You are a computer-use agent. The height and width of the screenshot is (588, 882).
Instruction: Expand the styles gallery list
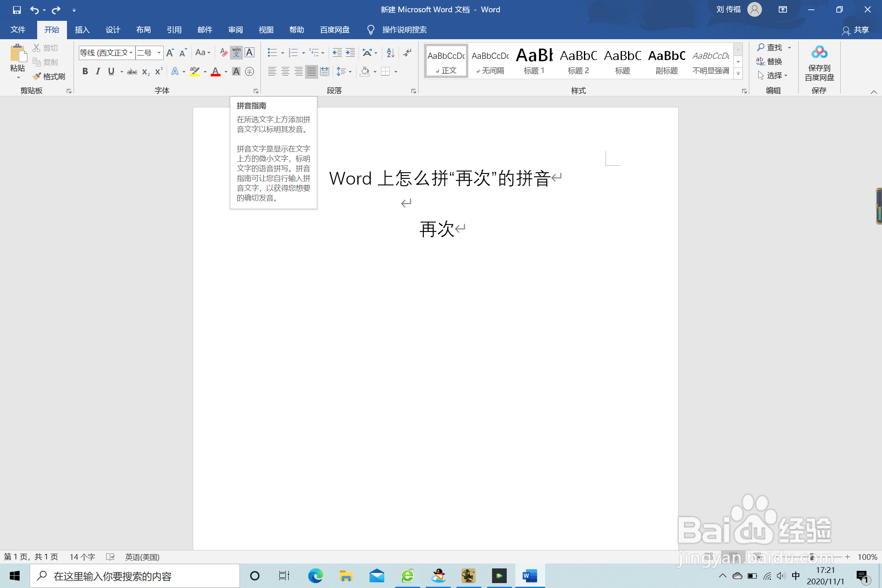pyautogui.click(x=738, y=74)
